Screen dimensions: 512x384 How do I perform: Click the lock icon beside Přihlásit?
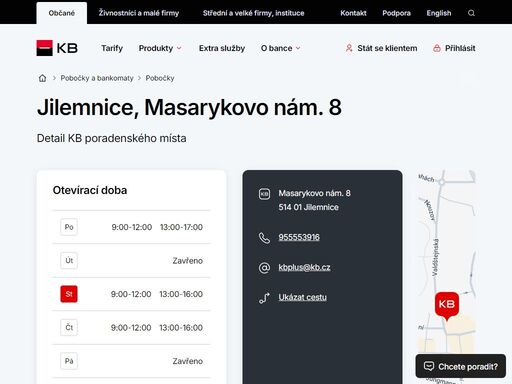[436, 48]
